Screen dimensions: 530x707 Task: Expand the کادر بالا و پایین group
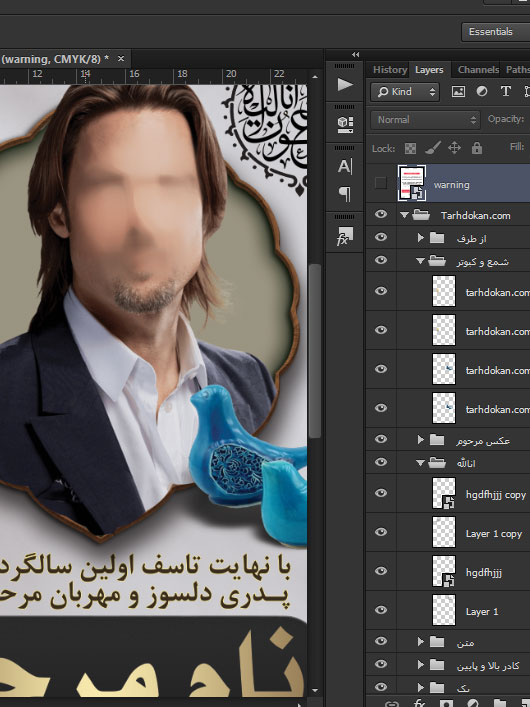click(x=420, y=664)
